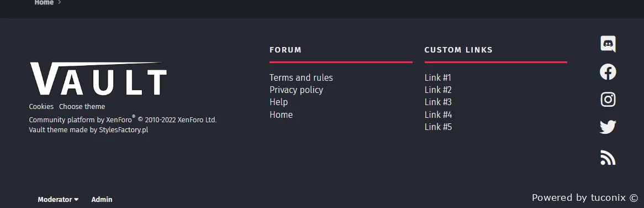644x208 pixels.
Task: Open custom Link #3
Action: coord(438,102)
